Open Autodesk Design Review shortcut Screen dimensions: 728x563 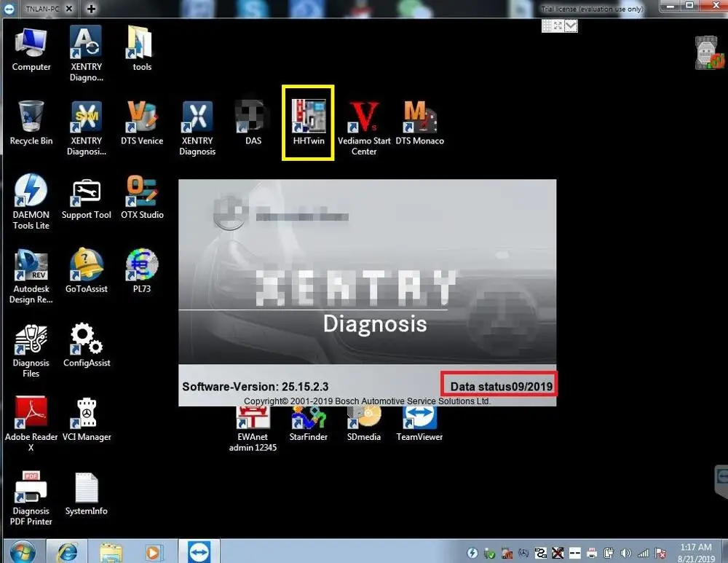(x=31, y=276)
